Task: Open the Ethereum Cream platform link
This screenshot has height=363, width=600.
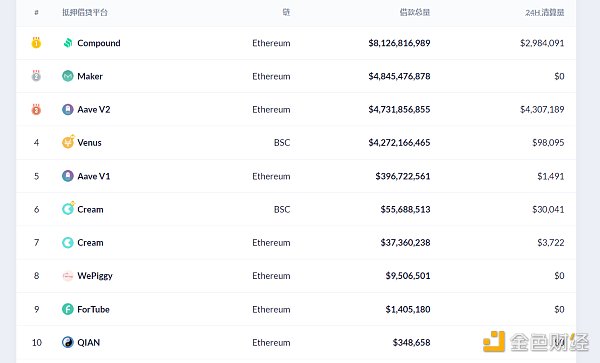Action: pos(90,243)
